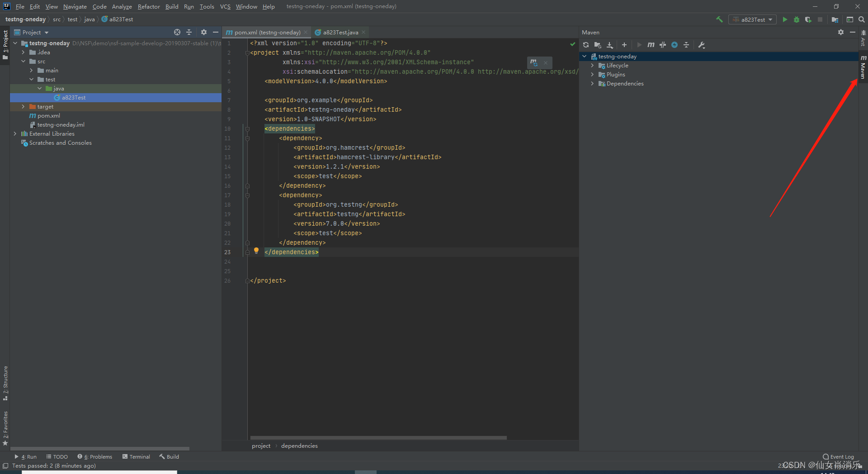The height and width of the screenshot is (474, 868).
Task: Open Project panel gear settings
Action: [x=204, y=32]
